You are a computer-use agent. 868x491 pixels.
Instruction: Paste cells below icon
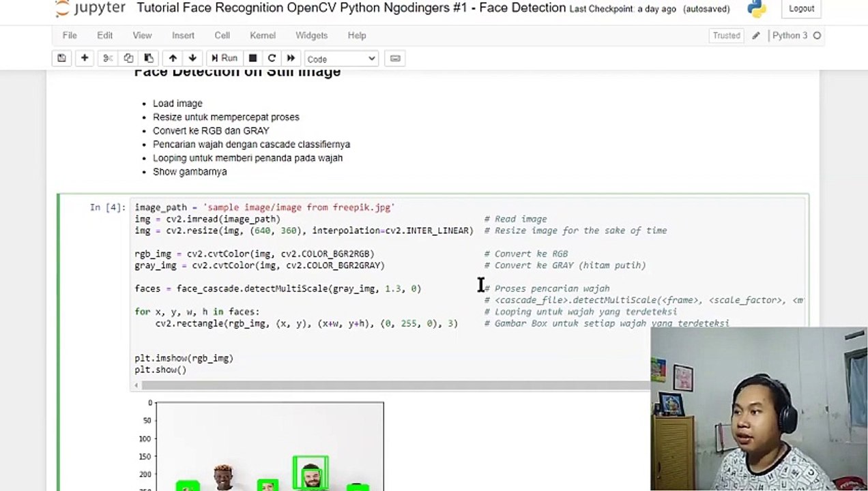click(149, 59)
